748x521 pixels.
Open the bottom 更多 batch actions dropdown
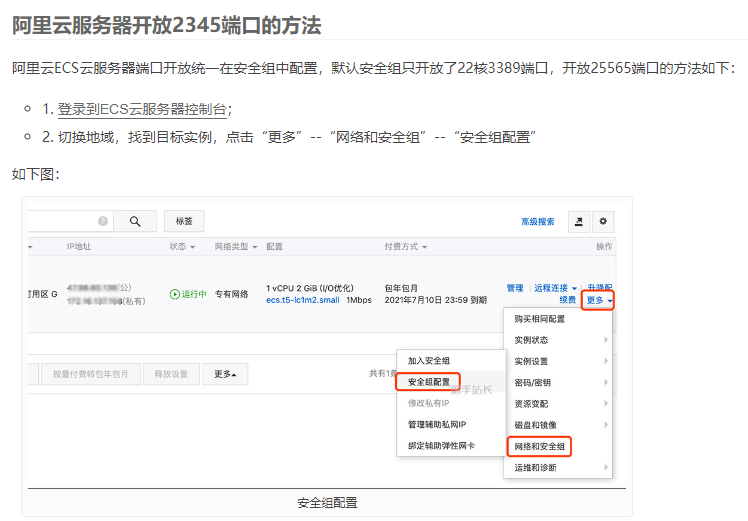pyautogui.click(x=225, y=374)
